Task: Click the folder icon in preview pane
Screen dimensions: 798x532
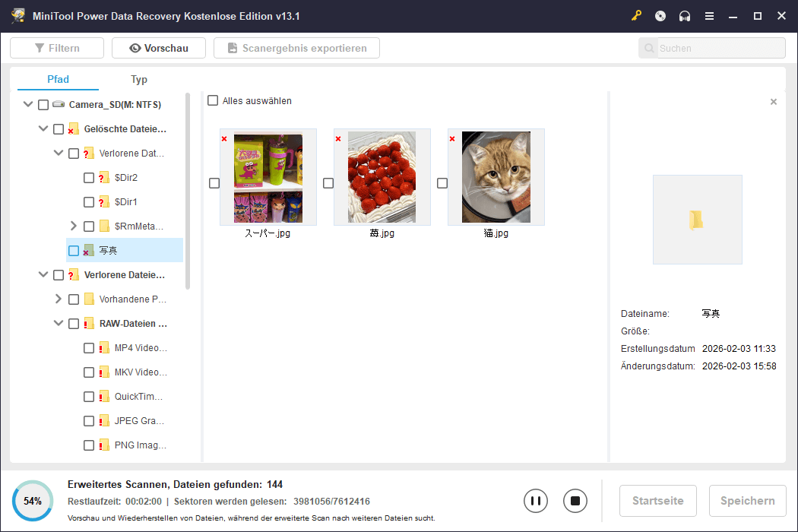Action: (697, 220)
